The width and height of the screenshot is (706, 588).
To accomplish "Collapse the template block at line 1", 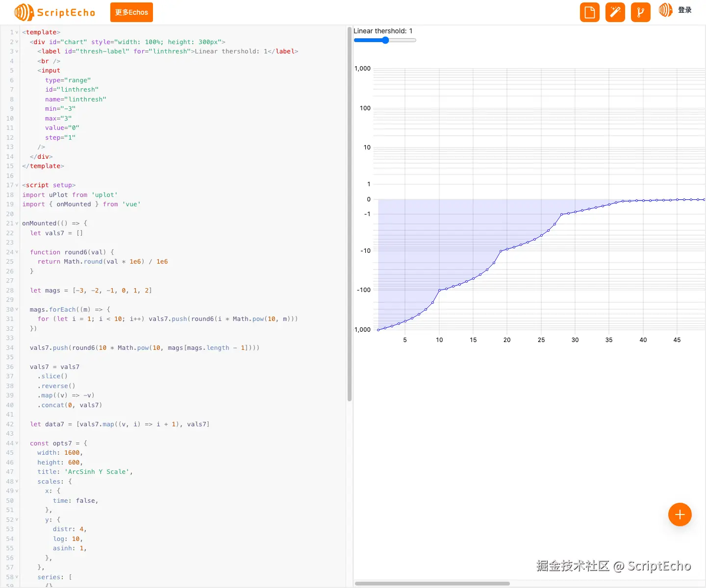I will click(17, 32).
